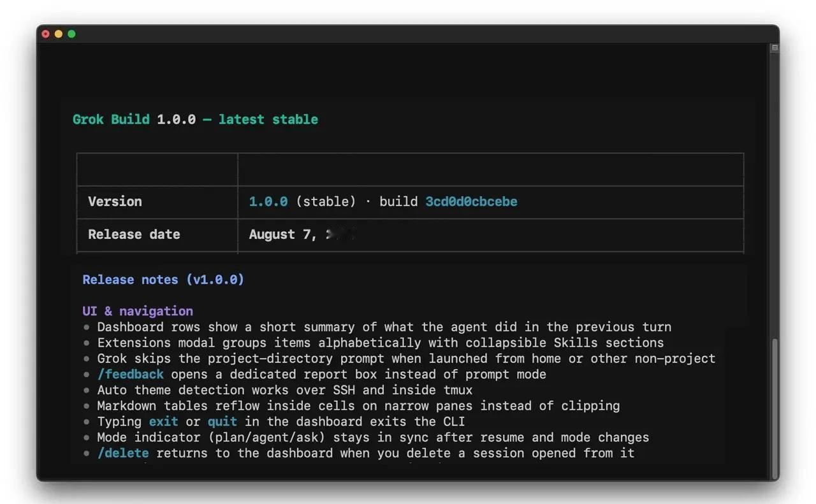
Task: Click the highlighted 'exit' command word
Action: [x=164, y=422]
